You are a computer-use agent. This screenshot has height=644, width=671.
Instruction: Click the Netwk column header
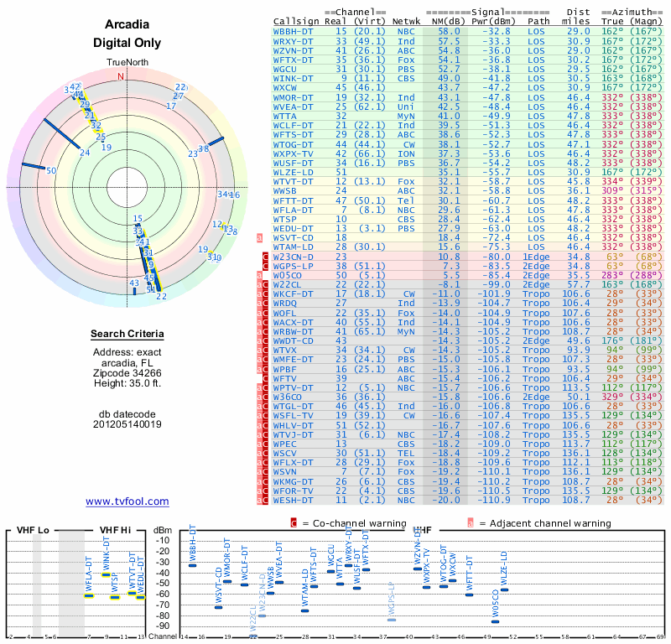pyautogui.click(x=406, y=22)
